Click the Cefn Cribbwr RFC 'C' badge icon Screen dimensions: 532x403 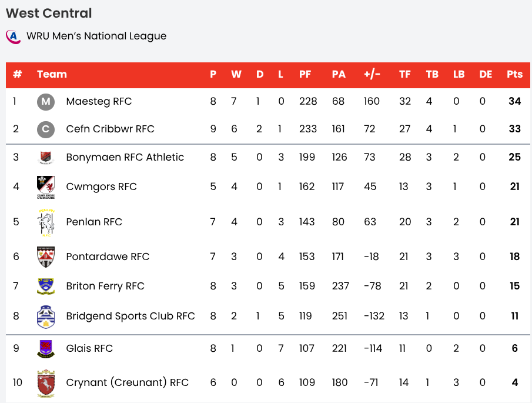(x=46, y=129)
